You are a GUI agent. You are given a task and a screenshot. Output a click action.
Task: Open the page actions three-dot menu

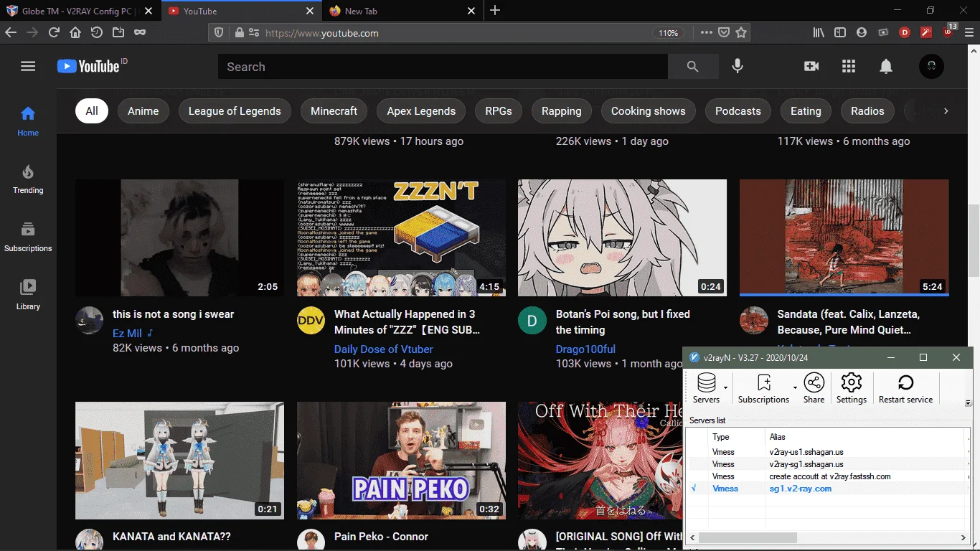[707, 32]
